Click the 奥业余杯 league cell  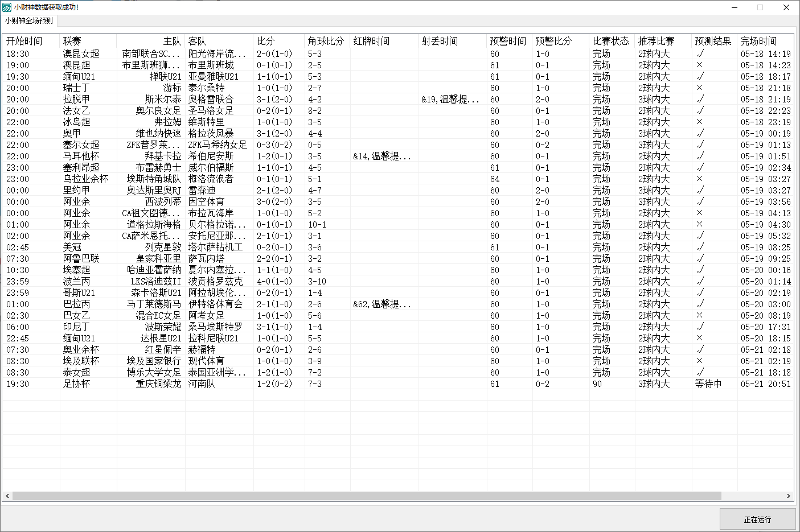tap(81, 349)
